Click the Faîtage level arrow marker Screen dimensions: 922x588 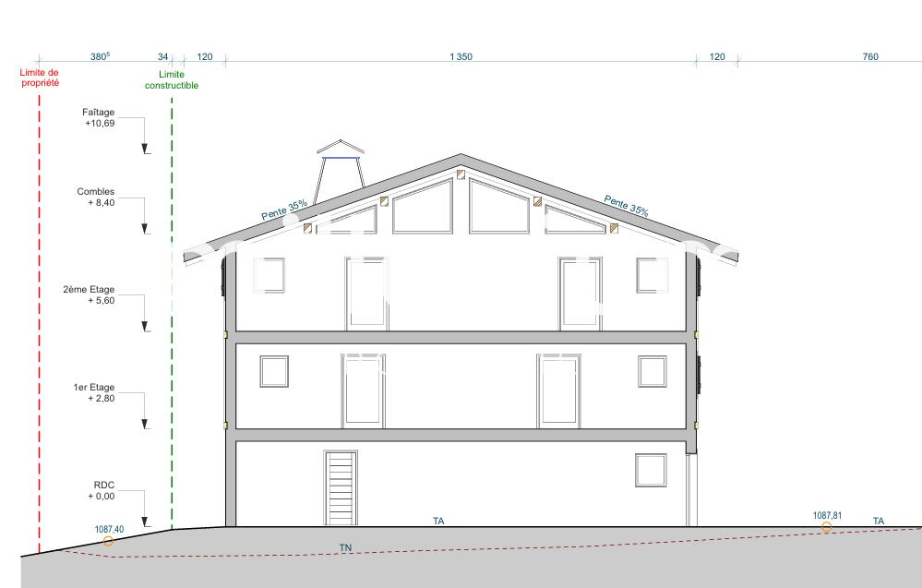(x=145, y=148)
